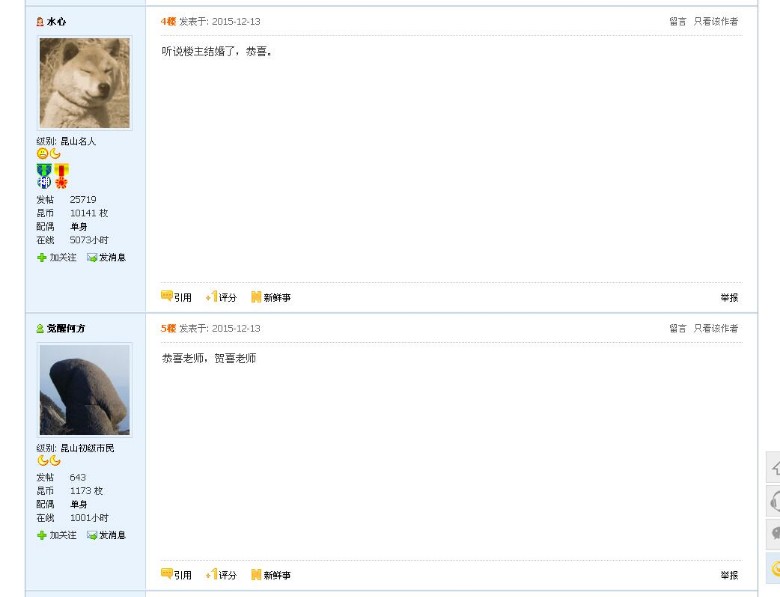Click 留言 on the 5th floor post

[x=678, y=328]
